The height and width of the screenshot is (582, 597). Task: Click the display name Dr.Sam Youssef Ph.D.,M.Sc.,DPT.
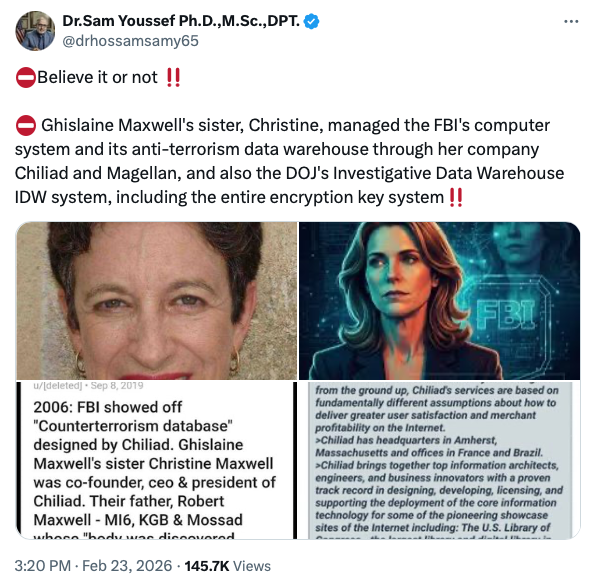coord(181,21)
